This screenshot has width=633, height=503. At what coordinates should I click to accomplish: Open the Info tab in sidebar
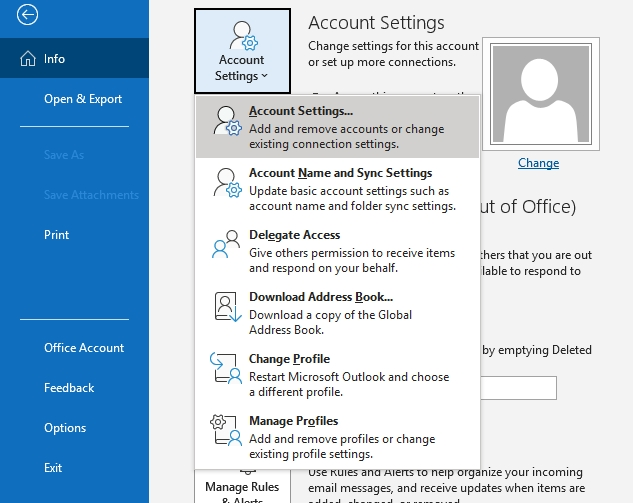pos(74,59)
